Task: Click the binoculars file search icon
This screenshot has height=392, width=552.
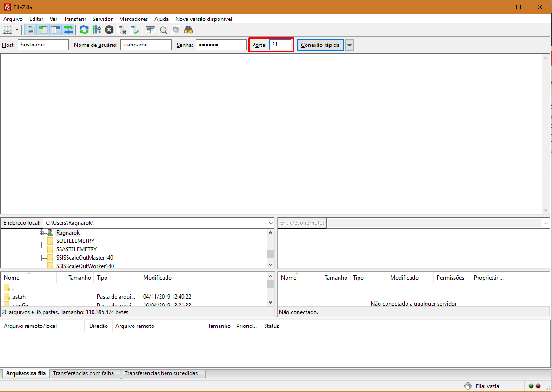Action: [188, 30]
